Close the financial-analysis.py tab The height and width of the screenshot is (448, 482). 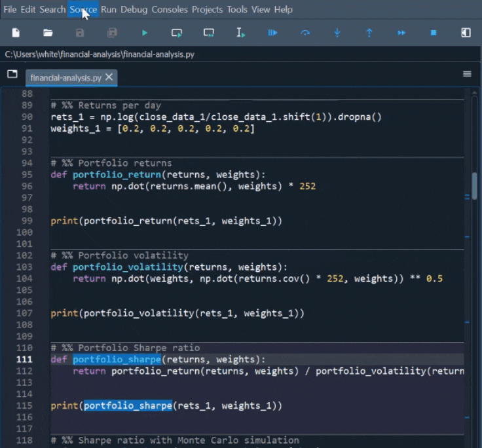click(109, 77)
